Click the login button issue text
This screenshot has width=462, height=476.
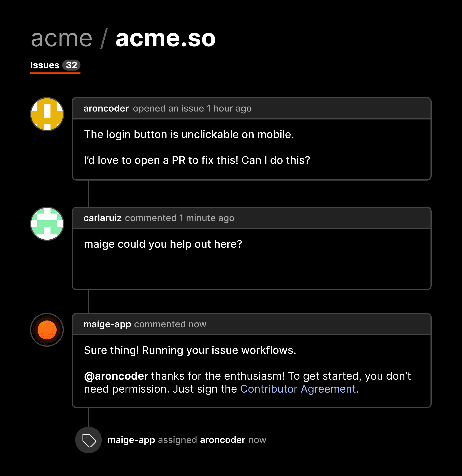pos(189,134)
